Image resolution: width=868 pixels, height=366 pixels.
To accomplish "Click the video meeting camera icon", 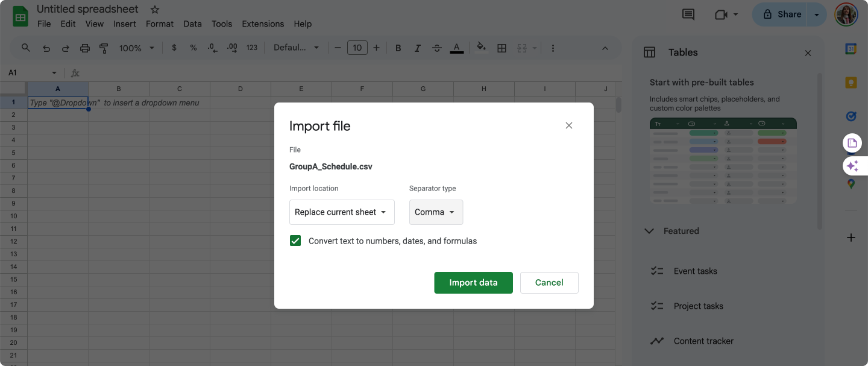I will [721, 14].
